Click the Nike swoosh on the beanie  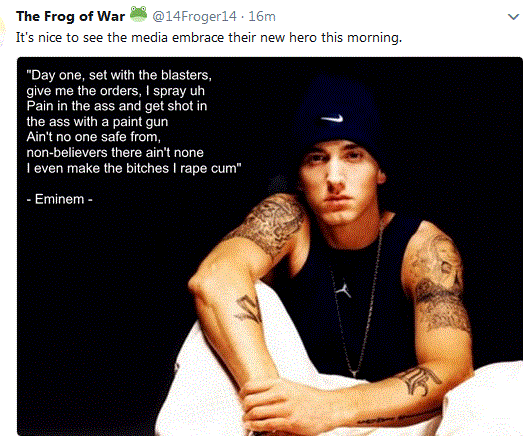(332, 118)
